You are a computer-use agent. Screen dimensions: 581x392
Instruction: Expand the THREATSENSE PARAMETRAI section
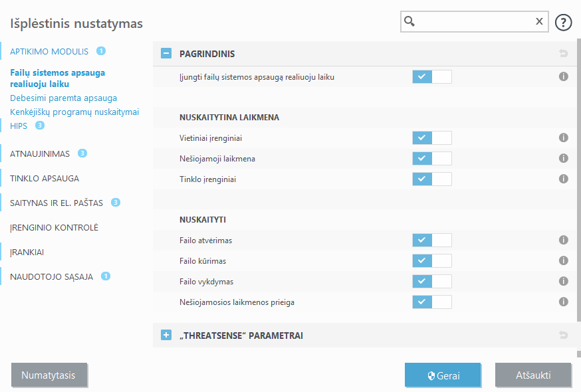pos(166,335)
